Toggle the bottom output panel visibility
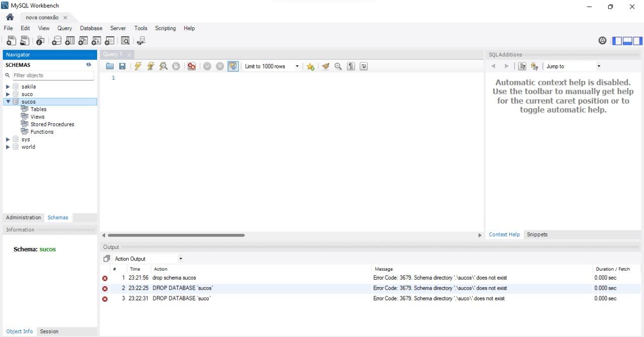Image resolution: width=644 pixels, height=337 pixels. [627, 41]
